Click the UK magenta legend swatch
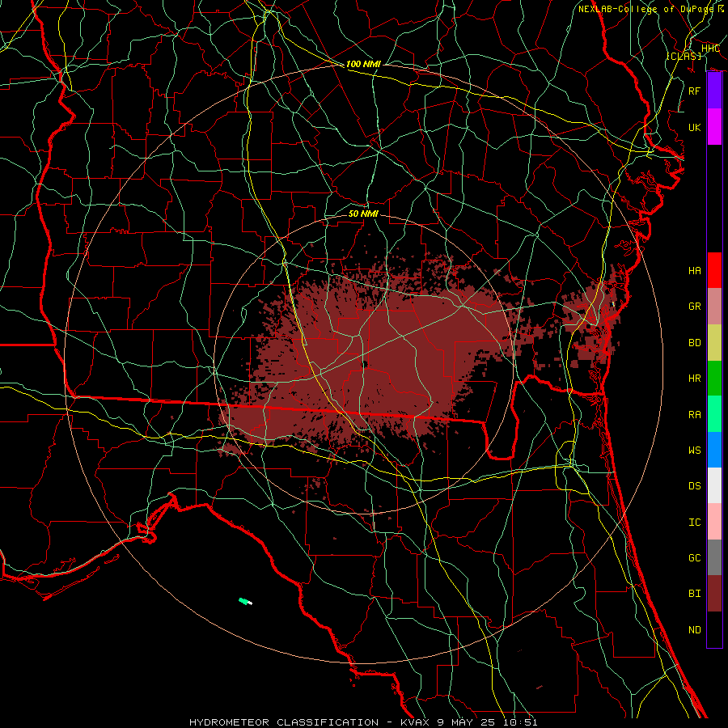Viewport: 728px width, 728px height. tap(714, 127)
